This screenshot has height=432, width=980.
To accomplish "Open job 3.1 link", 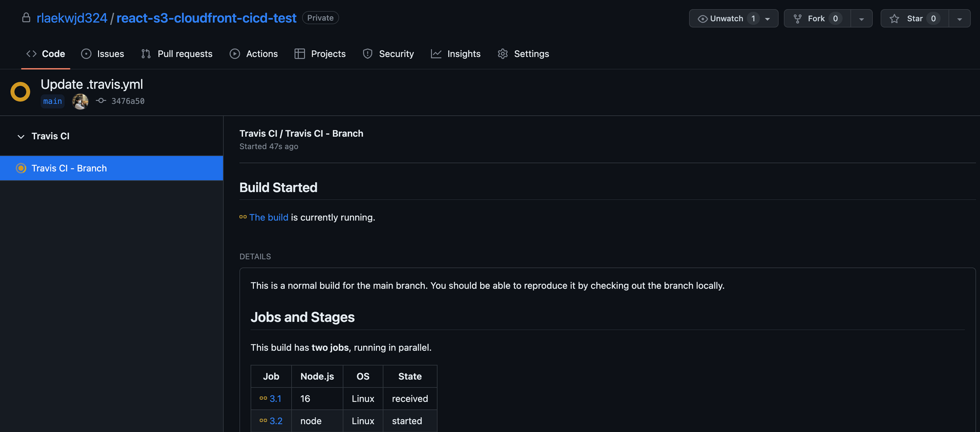I will click(275, 399).
